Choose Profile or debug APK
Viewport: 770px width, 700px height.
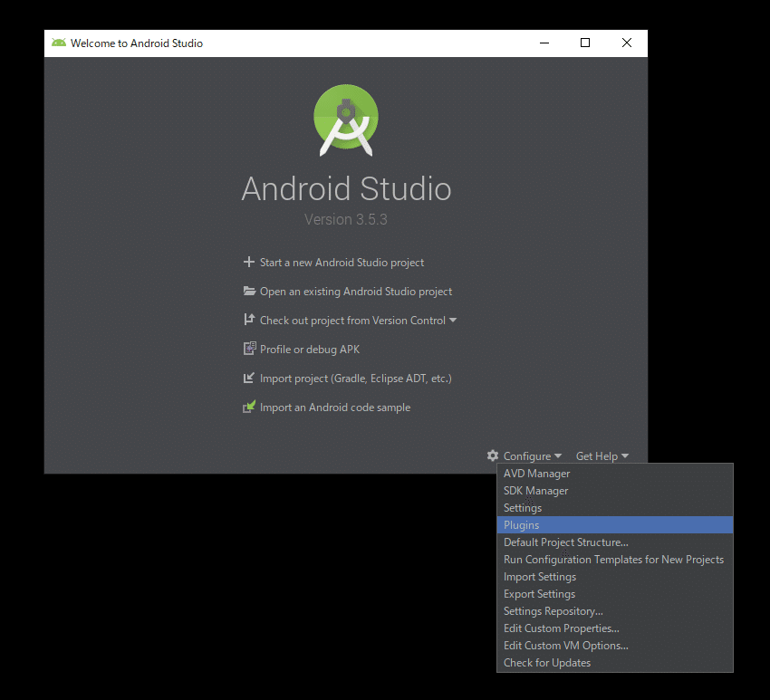tap(310, 350)
